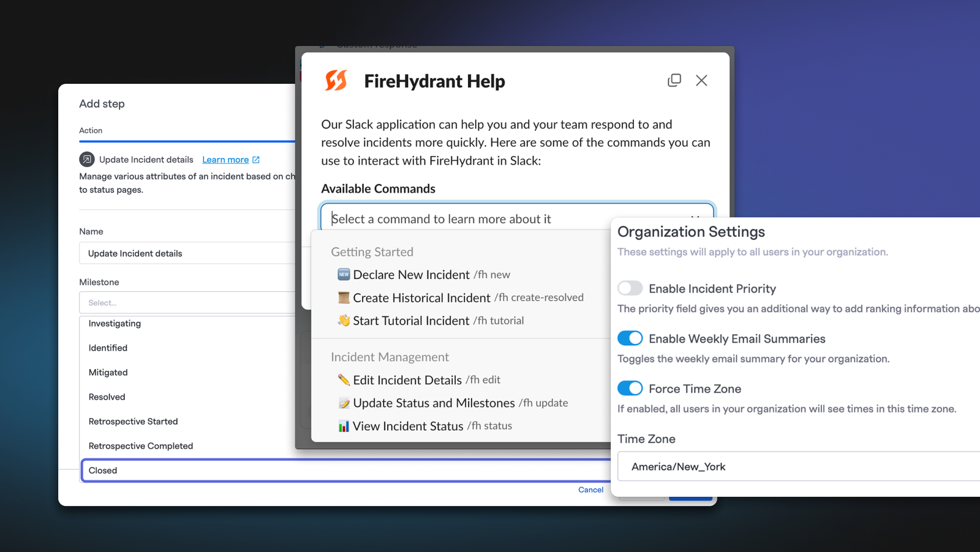Turn off Force Time Zone switch

pyautogui.click(x=630, y=389)
